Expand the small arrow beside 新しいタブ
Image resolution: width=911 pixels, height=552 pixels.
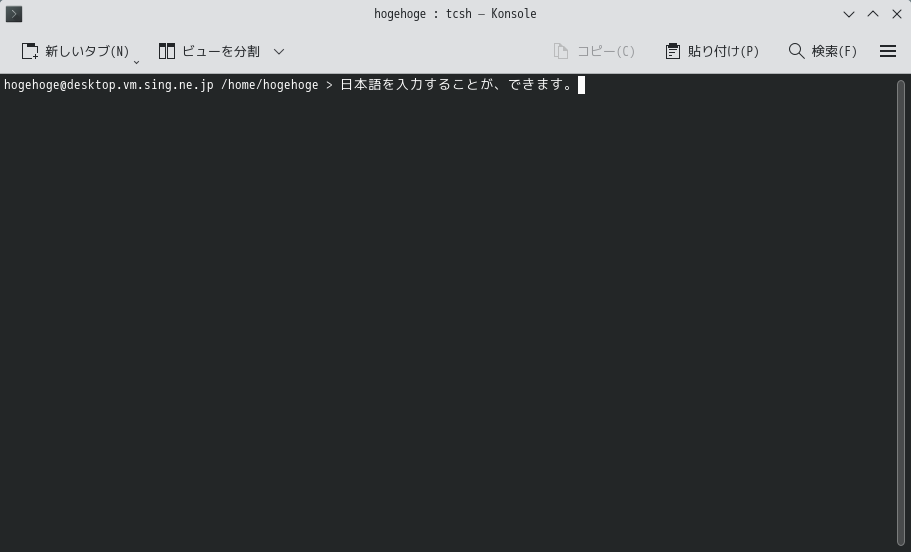[x=137, y=61]
